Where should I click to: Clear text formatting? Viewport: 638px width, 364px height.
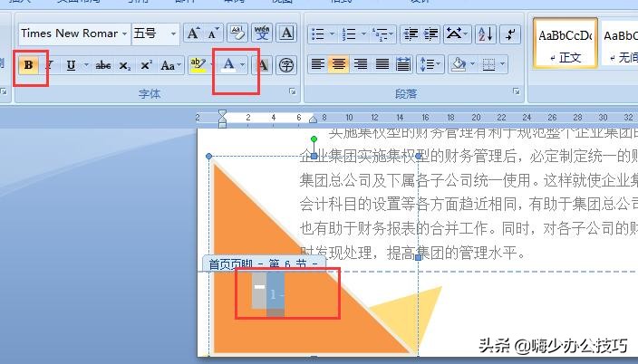point(237,34)
